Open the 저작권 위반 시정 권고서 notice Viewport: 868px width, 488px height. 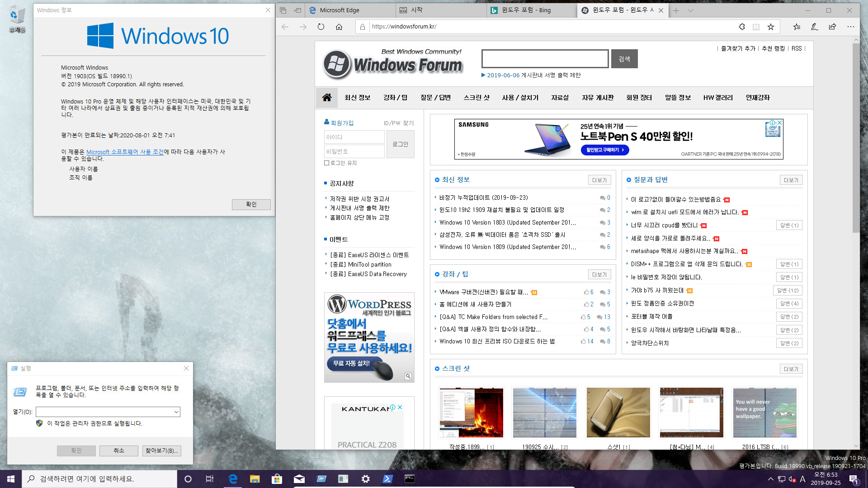pyautogui.click(x=360, y=199)
